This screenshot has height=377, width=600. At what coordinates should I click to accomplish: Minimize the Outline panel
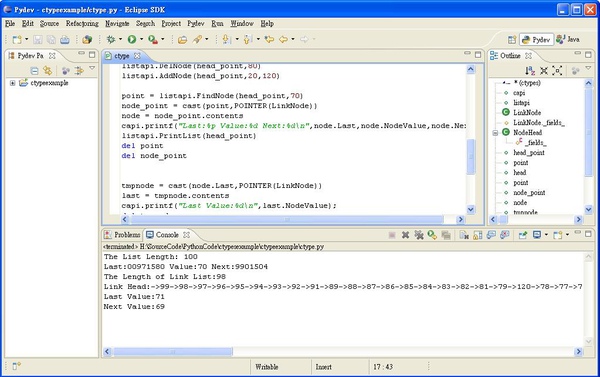tap(578, 53)
